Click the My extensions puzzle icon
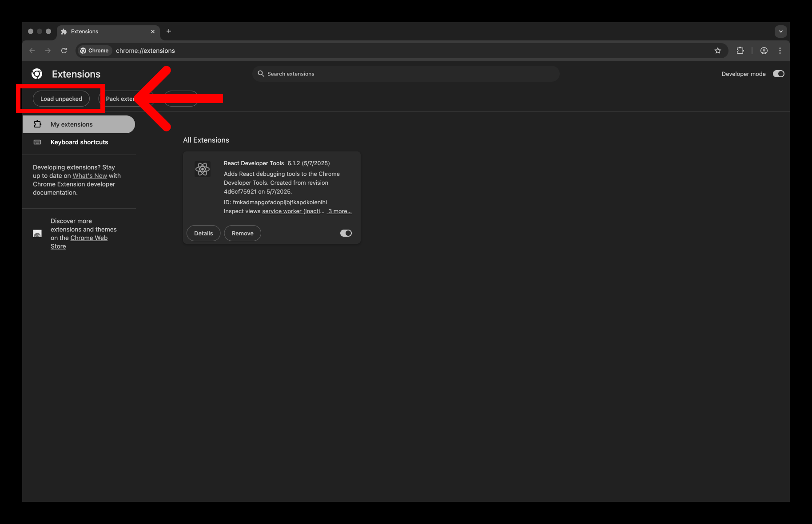Screen dimensions: 812x524 [38, 124]
